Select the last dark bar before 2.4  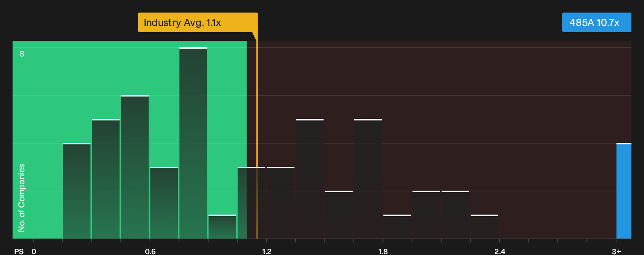[x=485, y=227]
